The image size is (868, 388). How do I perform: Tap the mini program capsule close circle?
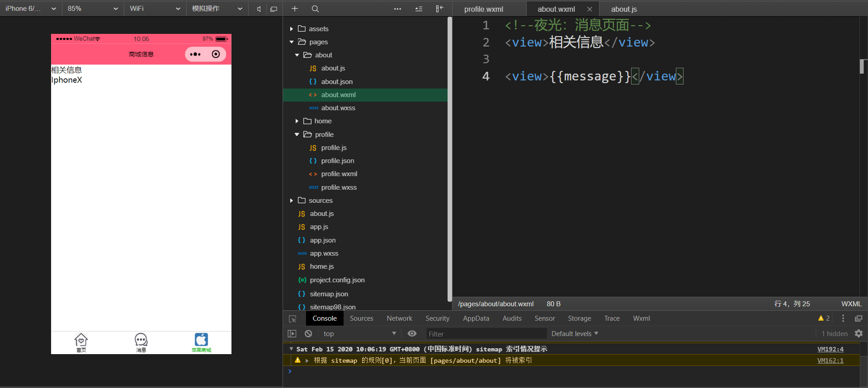[216, 54]
